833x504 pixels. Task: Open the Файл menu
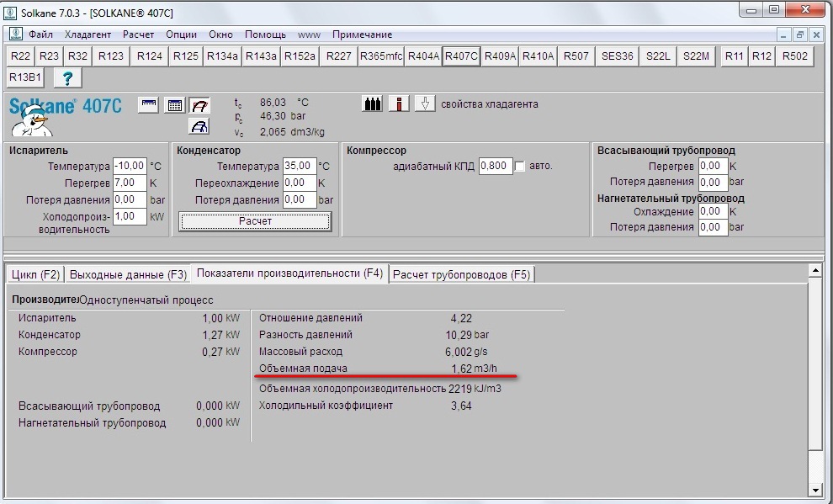(x=41, y=34)
